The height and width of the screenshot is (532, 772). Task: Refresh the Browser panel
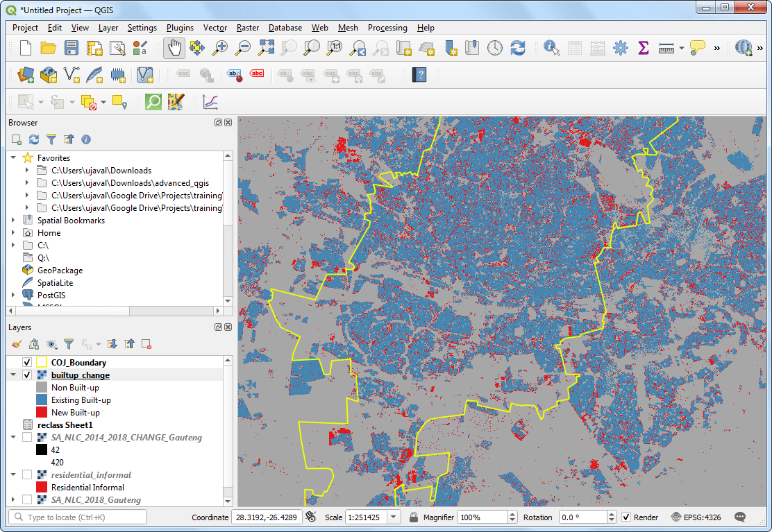(x=33, y=139)
